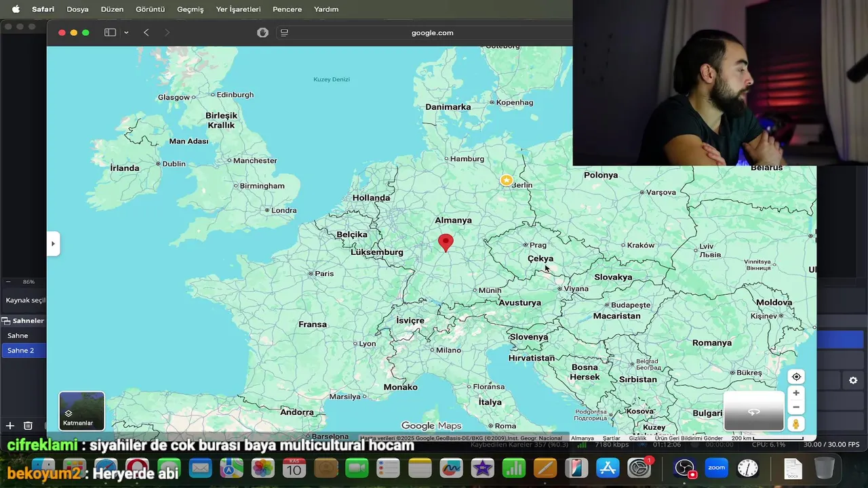Screen dimensions: 868x488
Task: Open the Düzen menu
Action: pyautogui.click(x=112, y=9)
